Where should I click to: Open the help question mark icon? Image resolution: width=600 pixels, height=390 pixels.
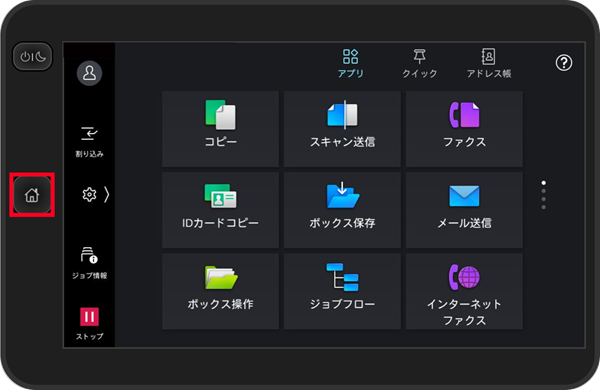click(x=564, y=63)
